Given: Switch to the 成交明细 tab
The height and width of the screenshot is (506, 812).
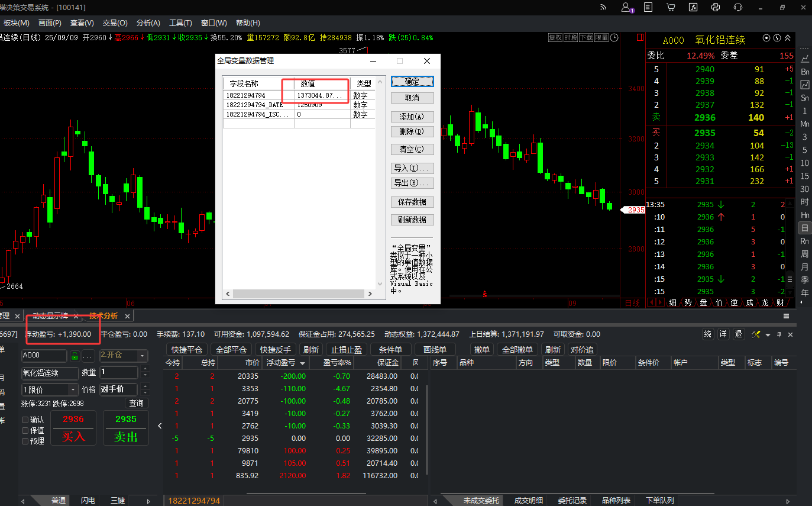Looking at the screenshot, I should (x=528, y=501).
